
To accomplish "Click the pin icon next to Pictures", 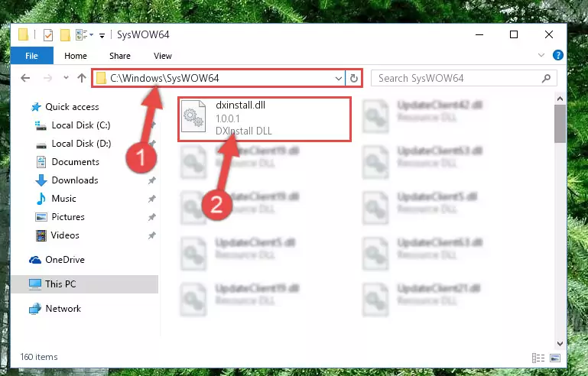I will [x=152, y=218].
